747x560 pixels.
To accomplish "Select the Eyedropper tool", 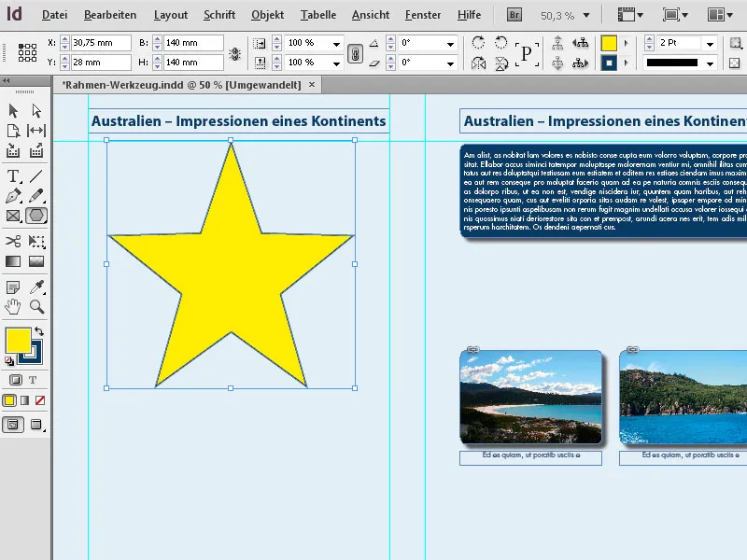I will pos(36,287).
